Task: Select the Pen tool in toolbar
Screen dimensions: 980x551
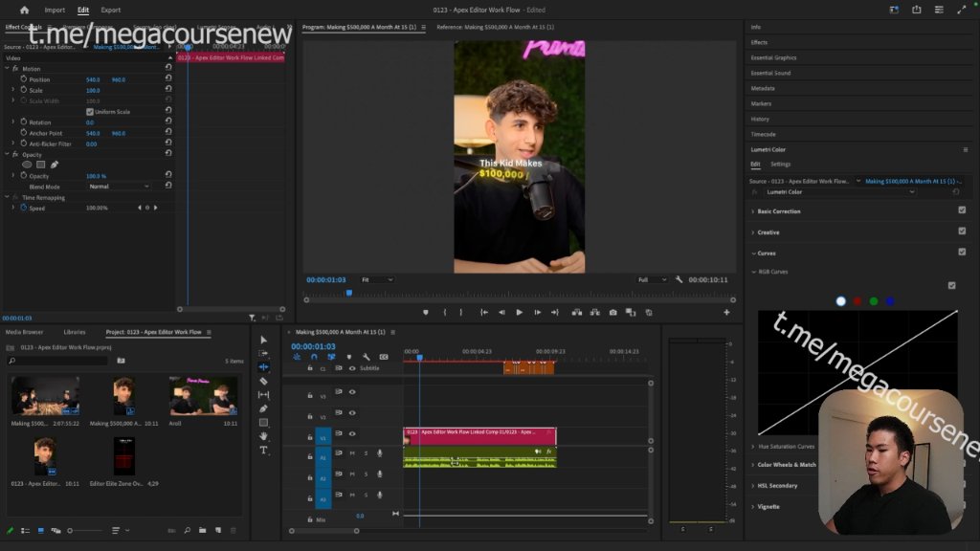Action: coord(264,408)
